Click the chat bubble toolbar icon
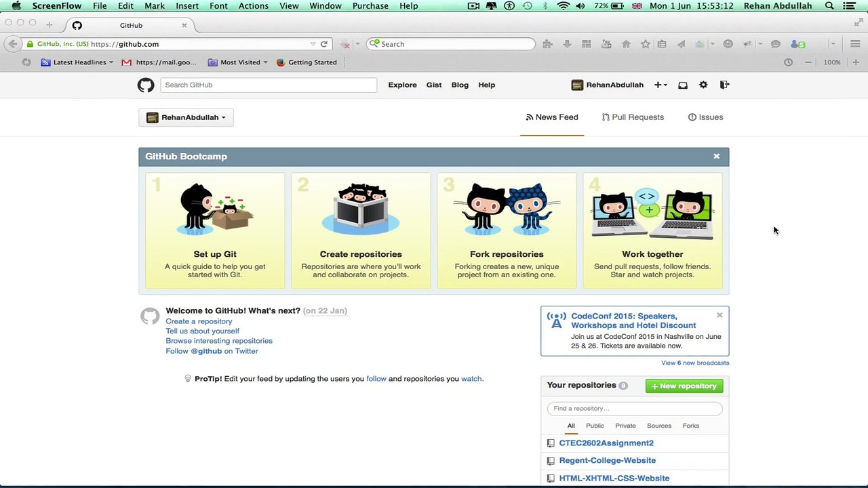Viewport: 868px width, 488px height. coord(776,44)
